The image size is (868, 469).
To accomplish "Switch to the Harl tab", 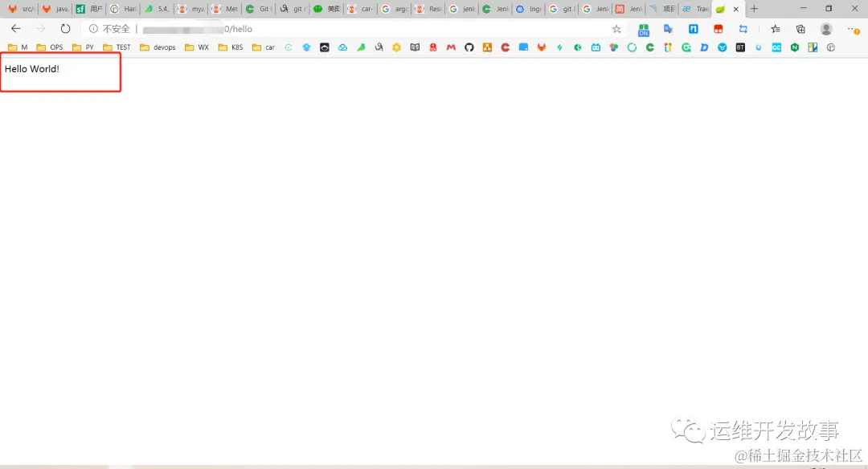I will [123, 9].
